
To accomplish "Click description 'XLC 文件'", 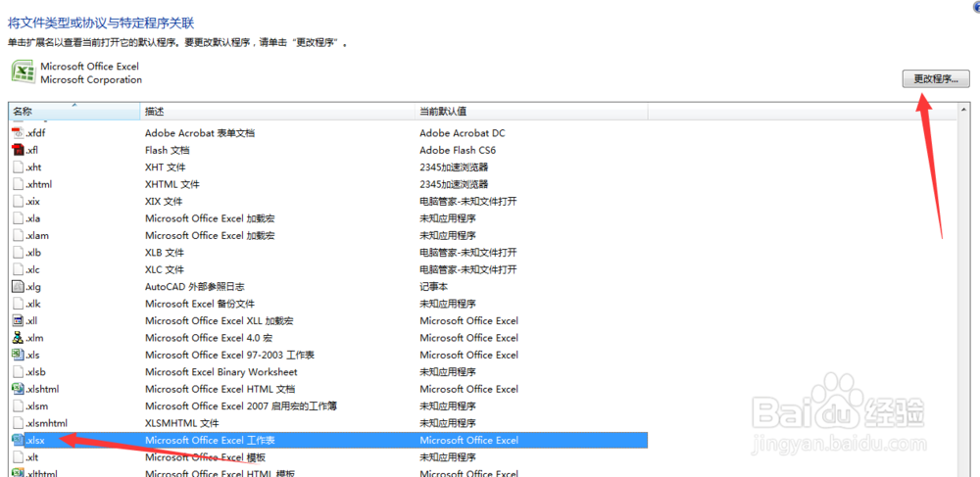I will [165, 269].
